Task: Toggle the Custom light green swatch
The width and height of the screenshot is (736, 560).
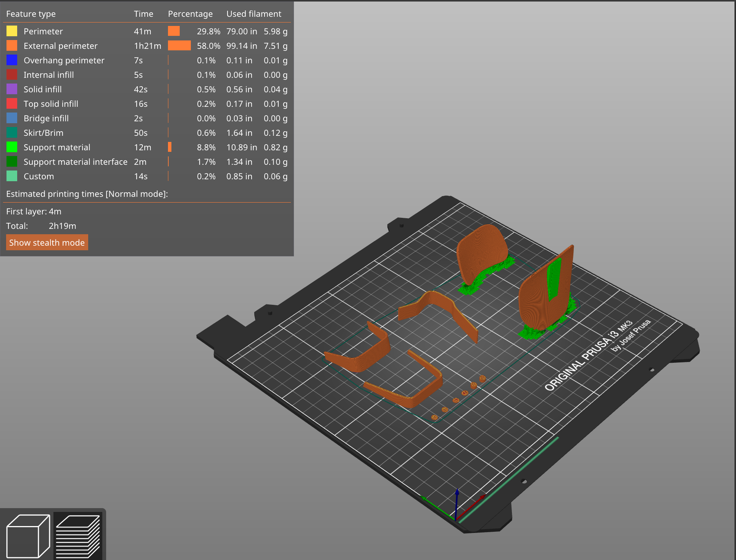Action: tap(12, 176)
